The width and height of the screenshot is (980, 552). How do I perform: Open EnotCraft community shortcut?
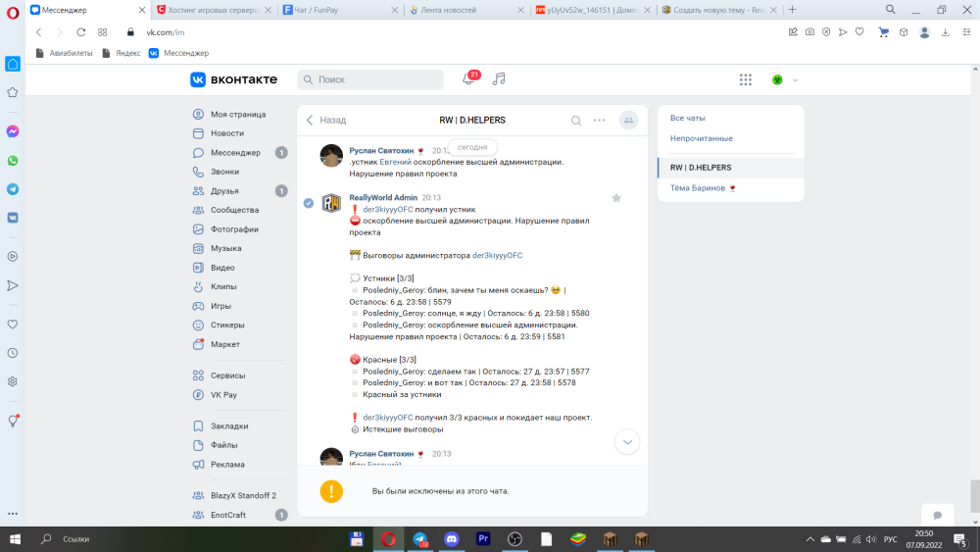click(228, 515)
